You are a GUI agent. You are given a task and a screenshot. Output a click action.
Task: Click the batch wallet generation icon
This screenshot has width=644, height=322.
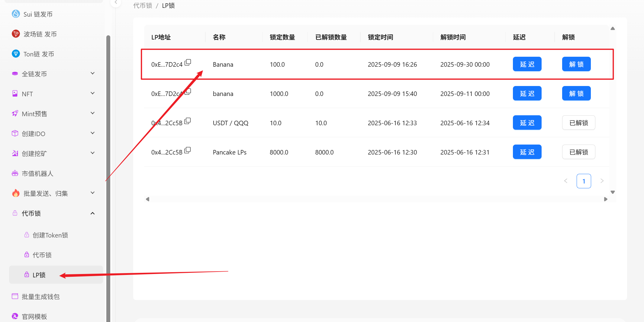pyautogui.click(x=15, y=296)
